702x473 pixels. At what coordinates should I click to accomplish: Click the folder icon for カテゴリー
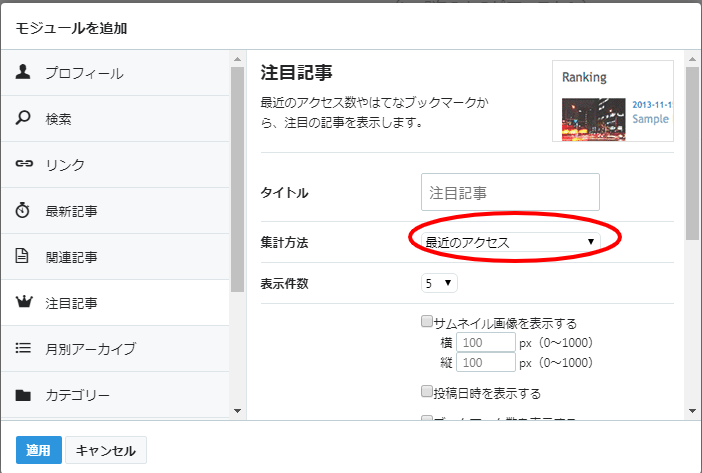pos(23,395)
